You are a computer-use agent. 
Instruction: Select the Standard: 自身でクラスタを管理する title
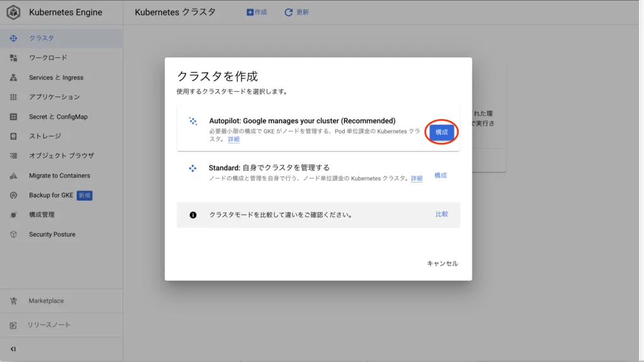pyautogui.click(x=269, y=168)
